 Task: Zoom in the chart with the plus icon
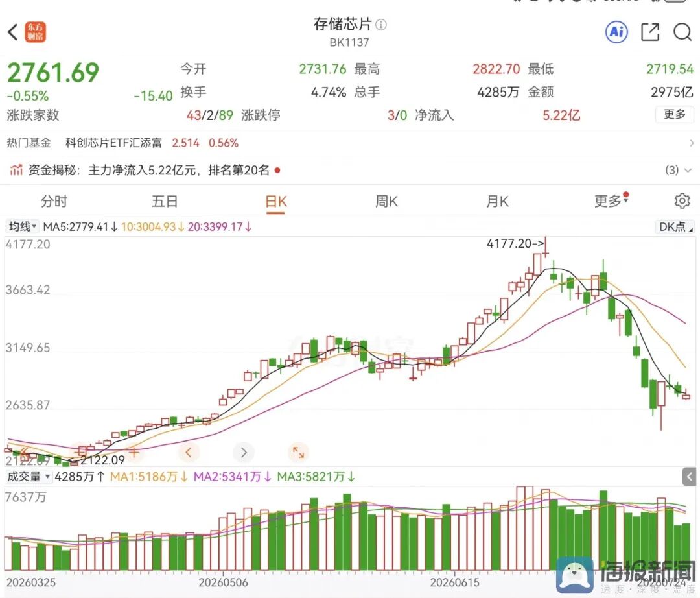click(x=134, y=451)
